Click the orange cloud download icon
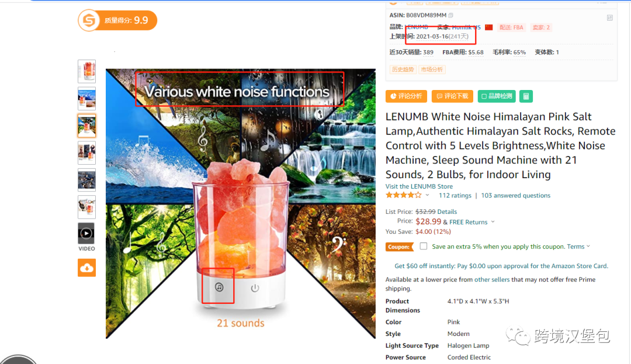Image resolution: width=631 pixels, height=364 pixels. (x=86, y=268)
